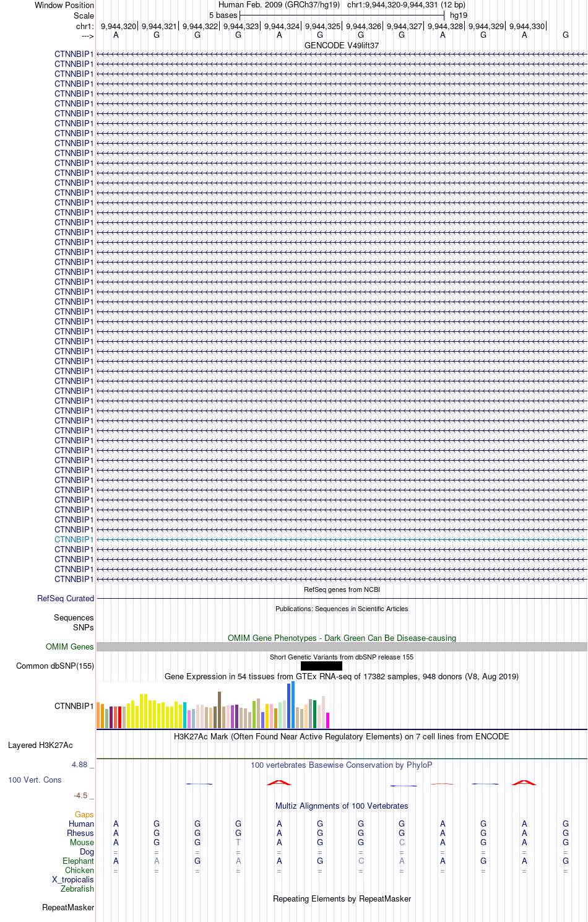
Task: Click the 9,944,330 coordinate on ruler
Action: (x=527, y=26)
